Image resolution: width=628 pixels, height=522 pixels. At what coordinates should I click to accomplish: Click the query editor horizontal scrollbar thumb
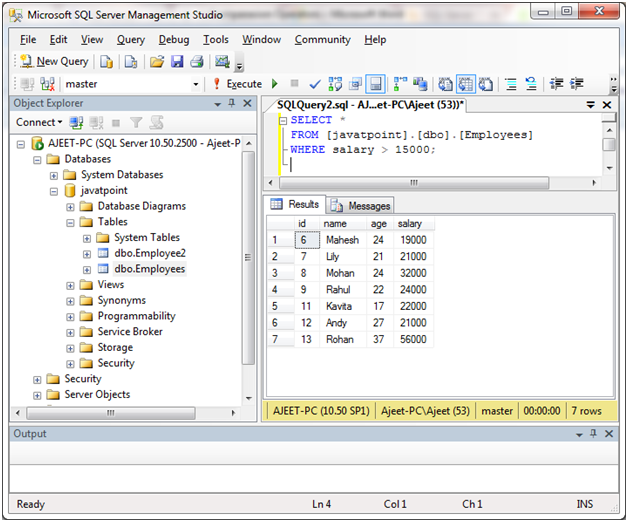(414, 183)
